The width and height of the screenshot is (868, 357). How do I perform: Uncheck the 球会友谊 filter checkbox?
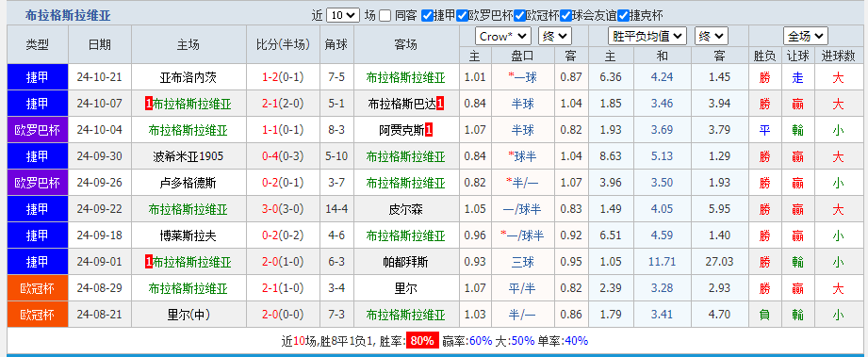pyautogui.click(x=565, y=15)
